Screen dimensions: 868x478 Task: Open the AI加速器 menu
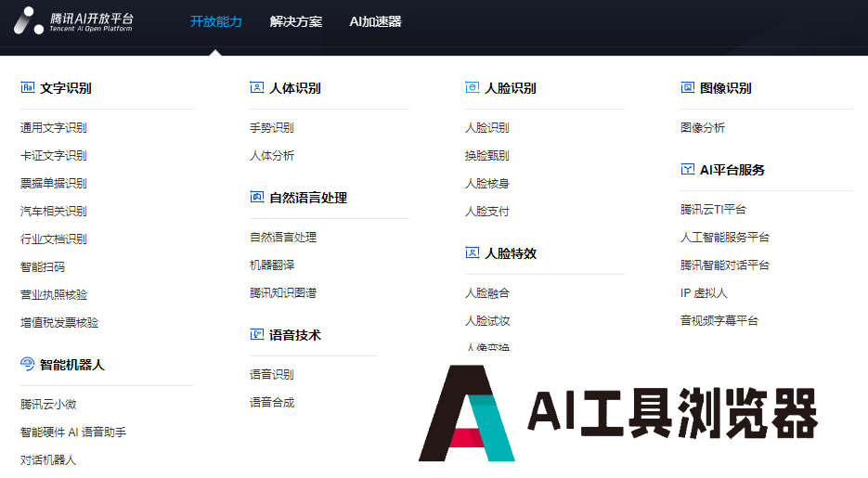pos(375,21)
